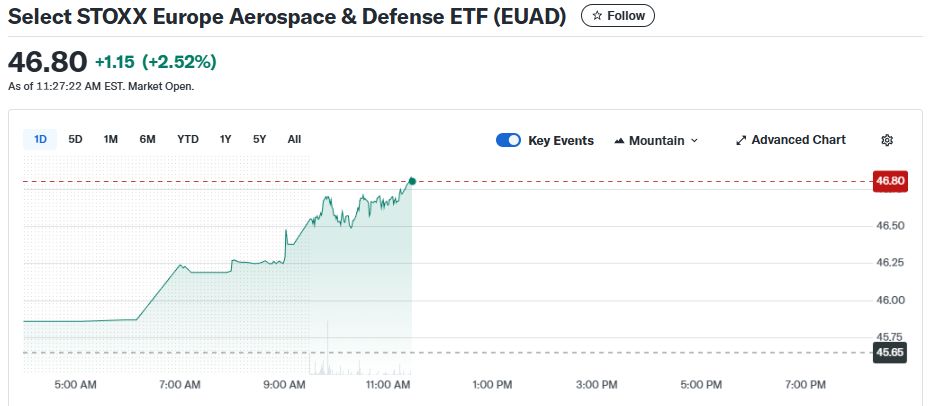Toggle the Key Events switch

[x=508, y=140]
